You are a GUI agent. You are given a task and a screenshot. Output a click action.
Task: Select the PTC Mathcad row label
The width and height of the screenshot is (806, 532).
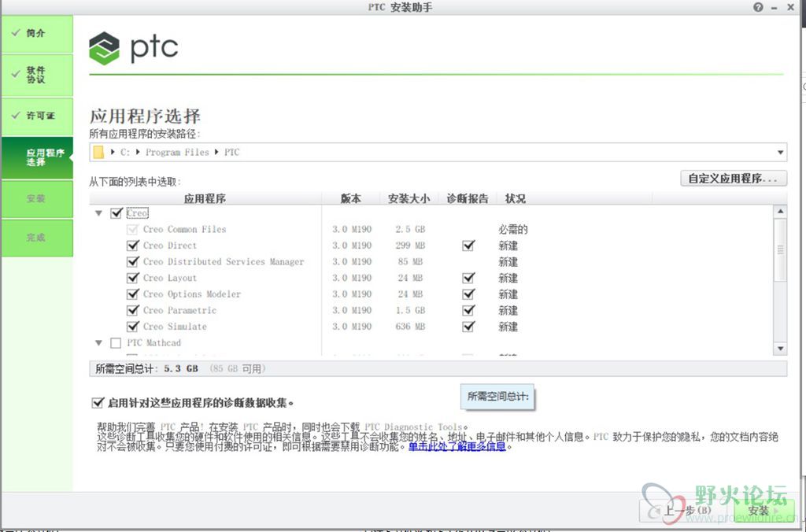pyautogui.click(x=154, y=343)
